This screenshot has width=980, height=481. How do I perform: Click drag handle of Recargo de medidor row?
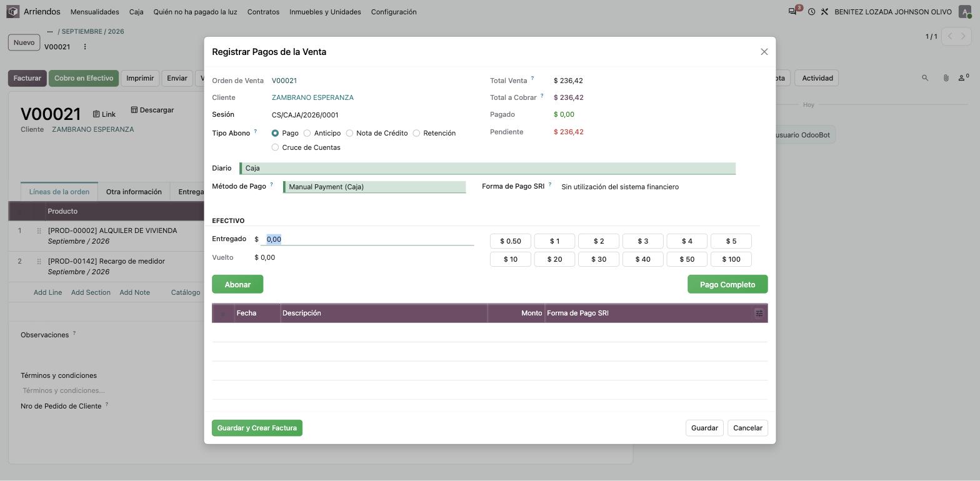coord(39,262)
